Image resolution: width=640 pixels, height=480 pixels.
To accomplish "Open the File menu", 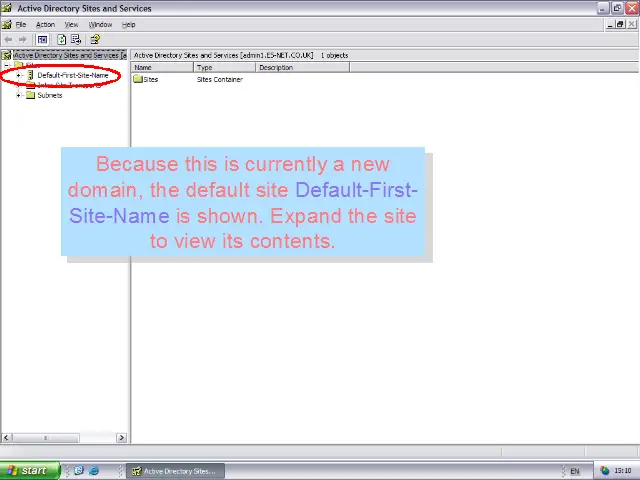I will pyautogui.click(x=20, y=25).
